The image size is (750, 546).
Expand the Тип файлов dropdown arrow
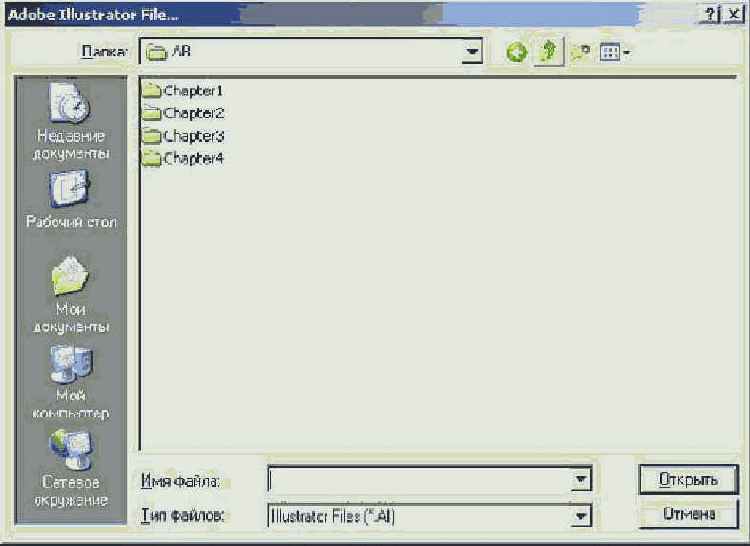point(581,516)
